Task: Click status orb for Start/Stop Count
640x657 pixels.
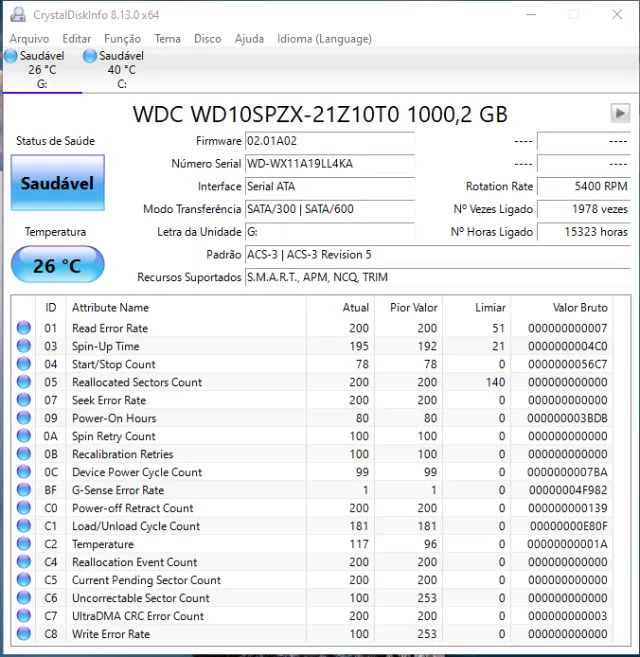Action: coord(24,364)
